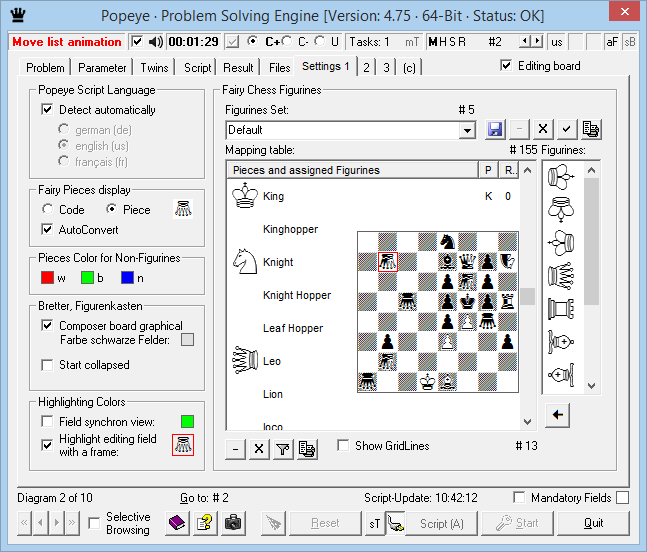Click the green b piece color swatch

(87, 278)
